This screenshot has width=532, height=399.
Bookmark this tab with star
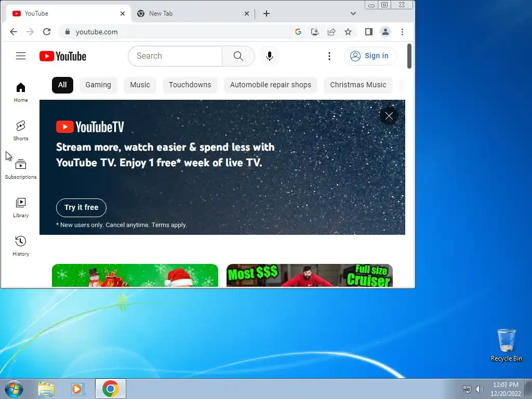348,32
